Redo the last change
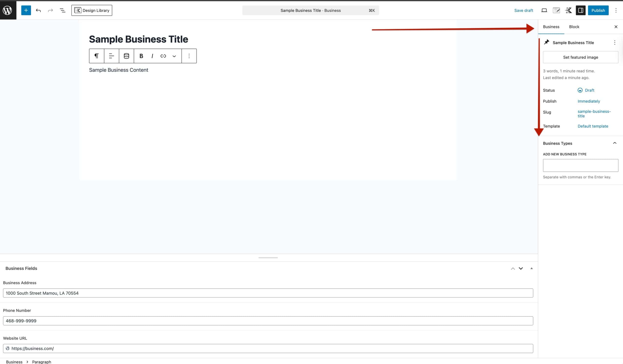The width and height of the screenshot is (623, 364). pos(50,10)
